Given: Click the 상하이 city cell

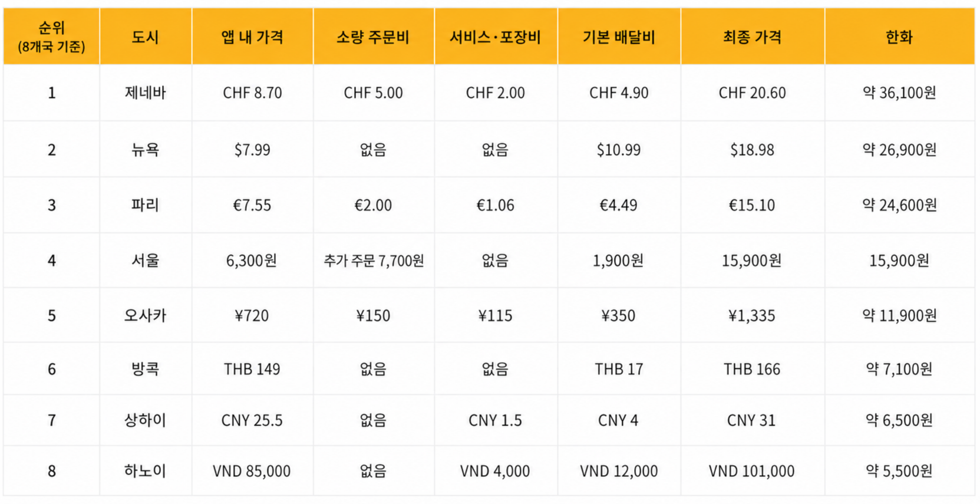Looking at the screenshot, I should click(146, 420).
